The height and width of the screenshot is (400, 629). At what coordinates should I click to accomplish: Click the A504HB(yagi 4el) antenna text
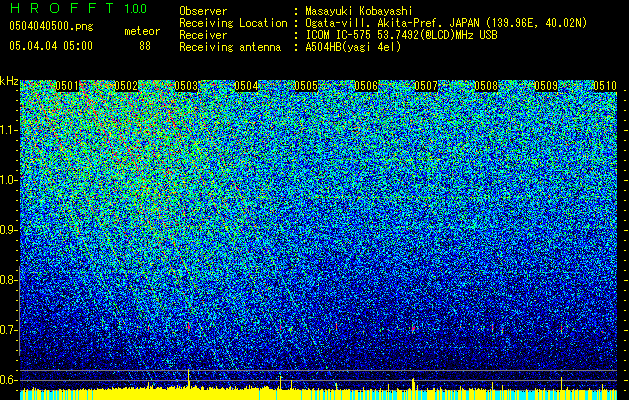click(353, 47)
